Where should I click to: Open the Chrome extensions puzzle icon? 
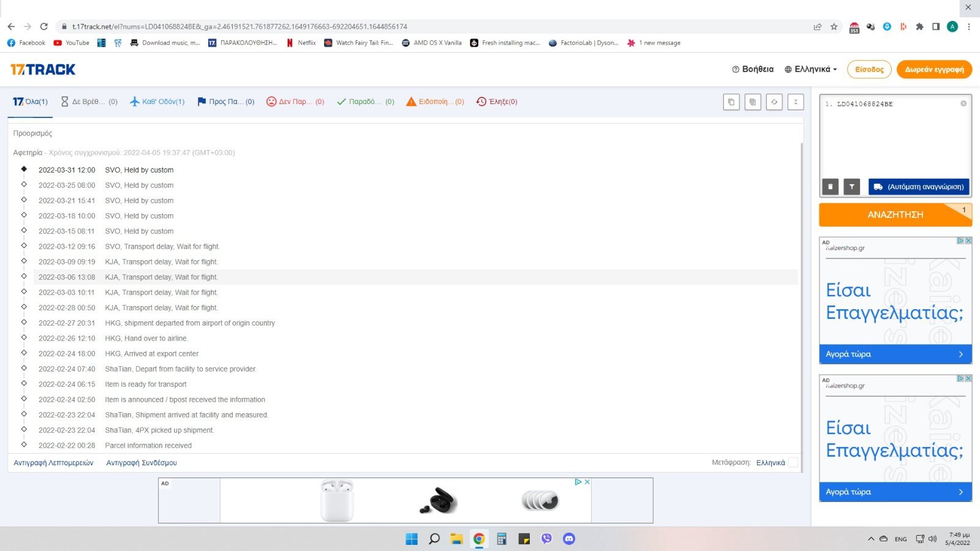919,26
